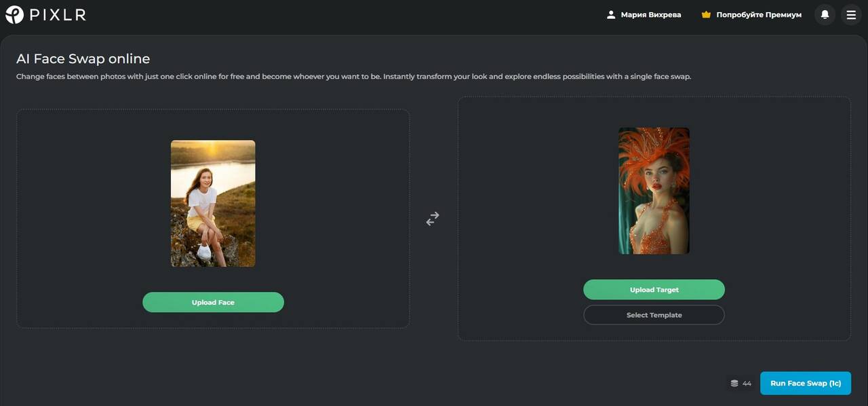Open the hamburger menu
The image size is (868, 406).
pyautogui.click(x=851, y=14)
